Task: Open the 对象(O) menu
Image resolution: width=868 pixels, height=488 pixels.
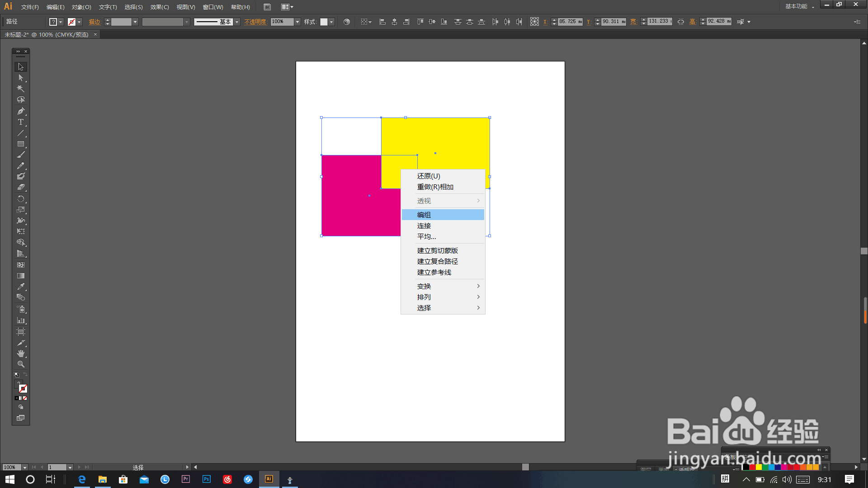Action: coord(81,7)
